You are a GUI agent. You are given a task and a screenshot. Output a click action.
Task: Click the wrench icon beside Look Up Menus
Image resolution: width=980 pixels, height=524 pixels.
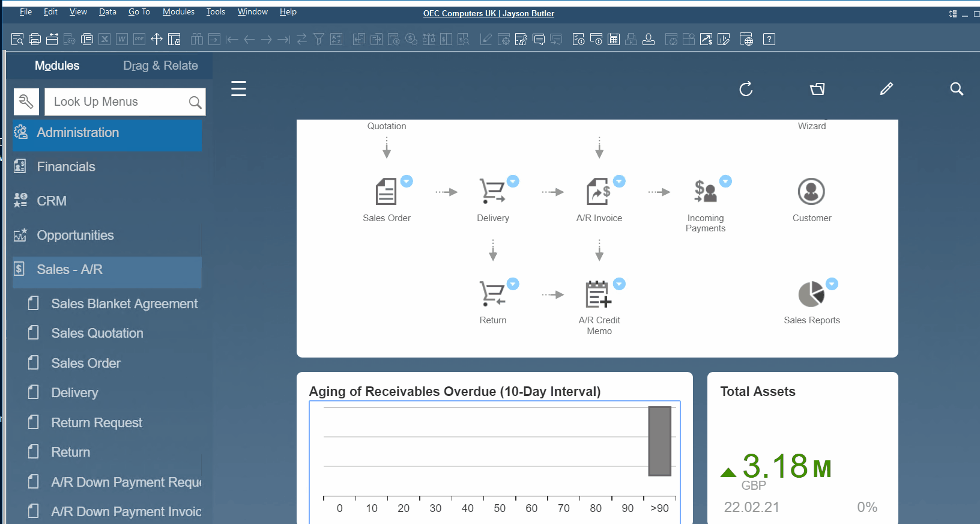tap(26, 102)
